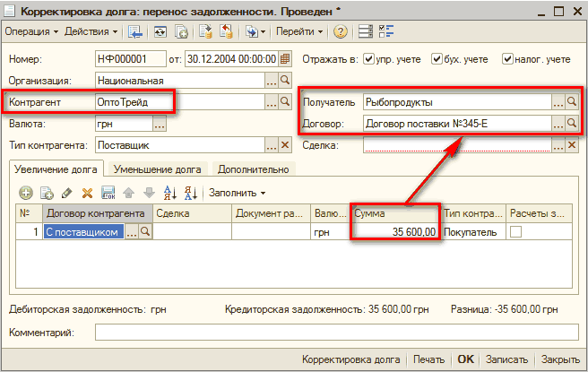Viewport: 588px width, 372px height.
Task: Clear the Тип контрагента field with X
Action: pyautogui.click(x=285, y=145)
